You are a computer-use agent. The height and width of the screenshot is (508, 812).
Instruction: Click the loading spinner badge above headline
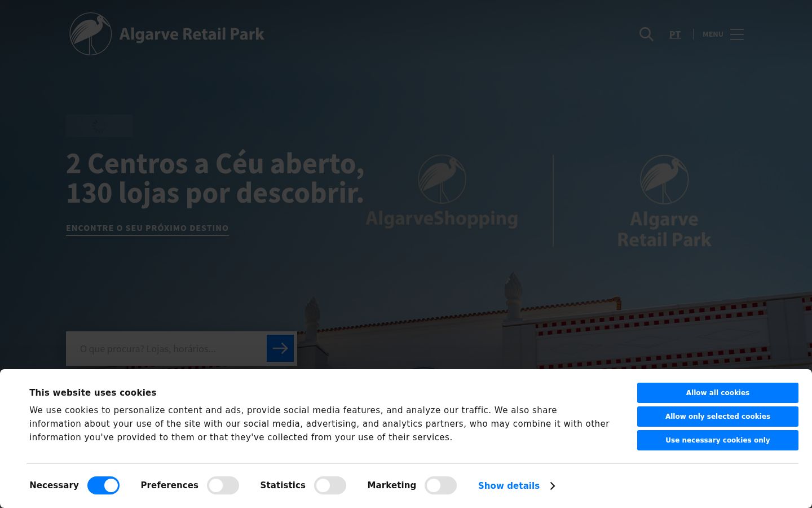pos(99,126)
